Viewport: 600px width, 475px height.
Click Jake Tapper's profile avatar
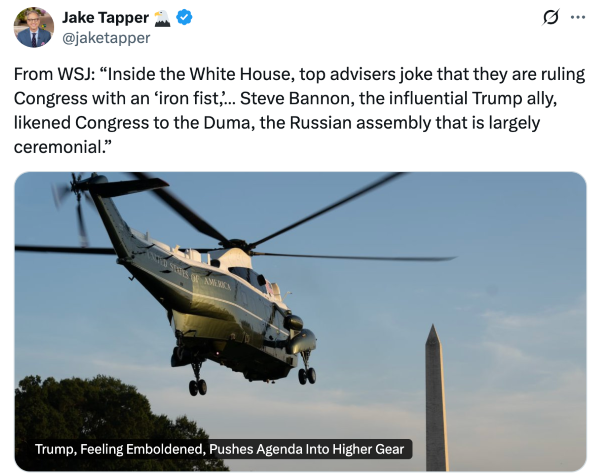click(33, 27)
